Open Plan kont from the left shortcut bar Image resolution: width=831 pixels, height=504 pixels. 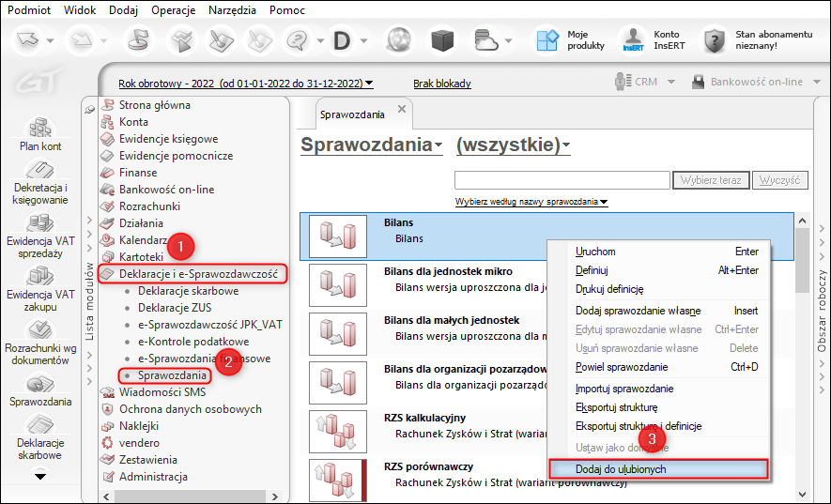pyautogui.click(x=39, y=129)
